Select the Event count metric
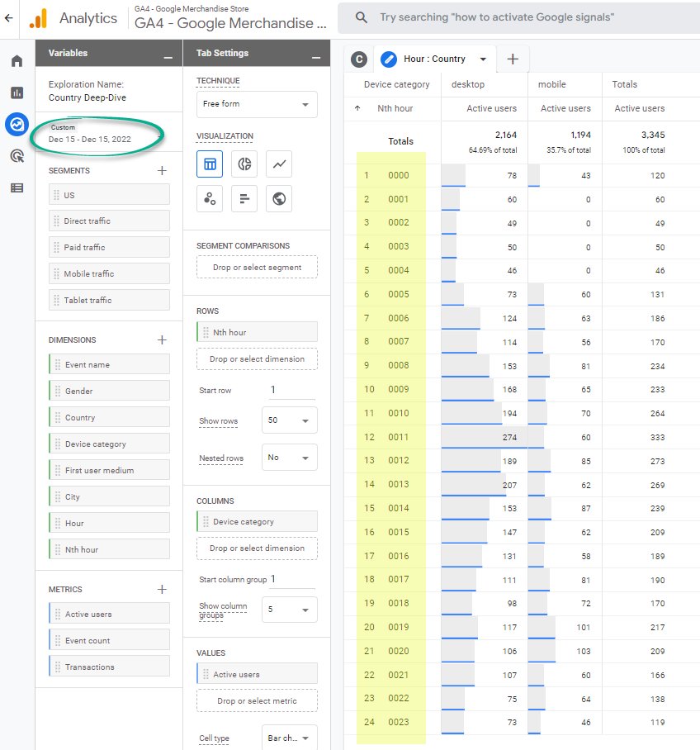Viewport: 700px width, 750px height. click(109, 640)
